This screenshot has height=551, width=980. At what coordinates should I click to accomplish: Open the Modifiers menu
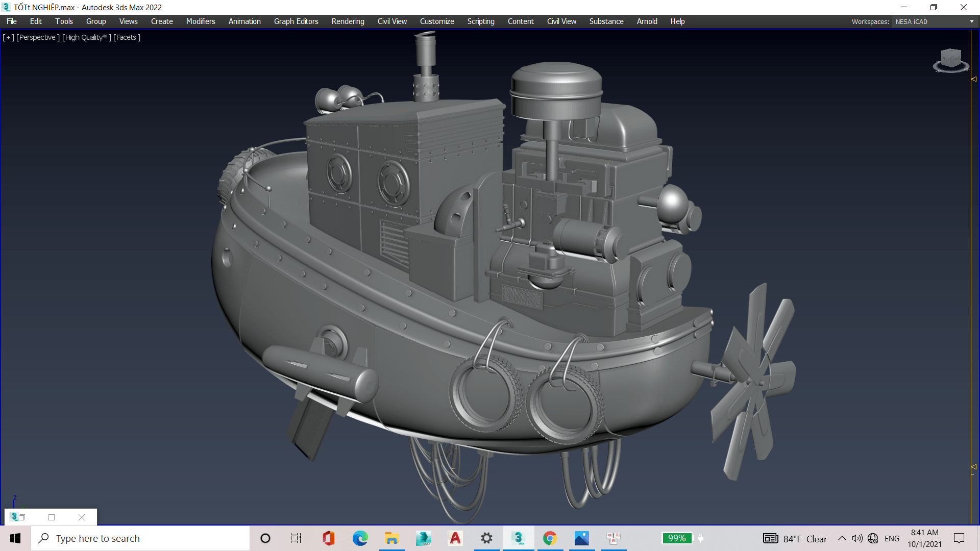point(200,21)
